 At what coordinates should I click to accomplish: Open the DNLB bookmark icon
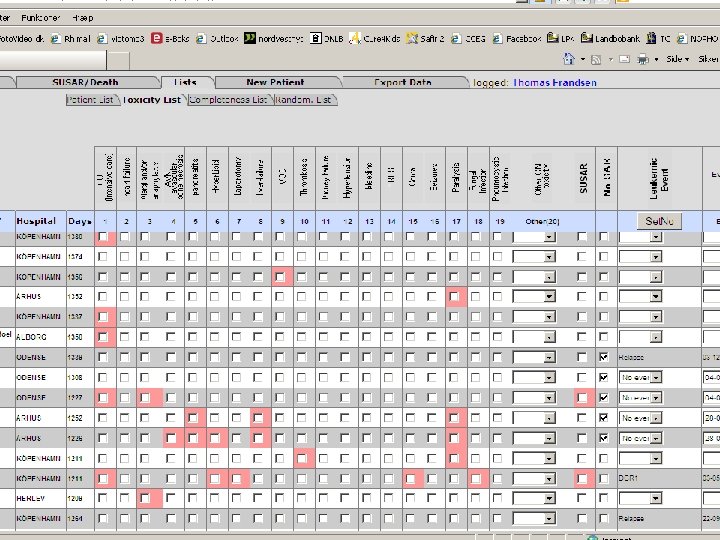(x=315, y=38)
